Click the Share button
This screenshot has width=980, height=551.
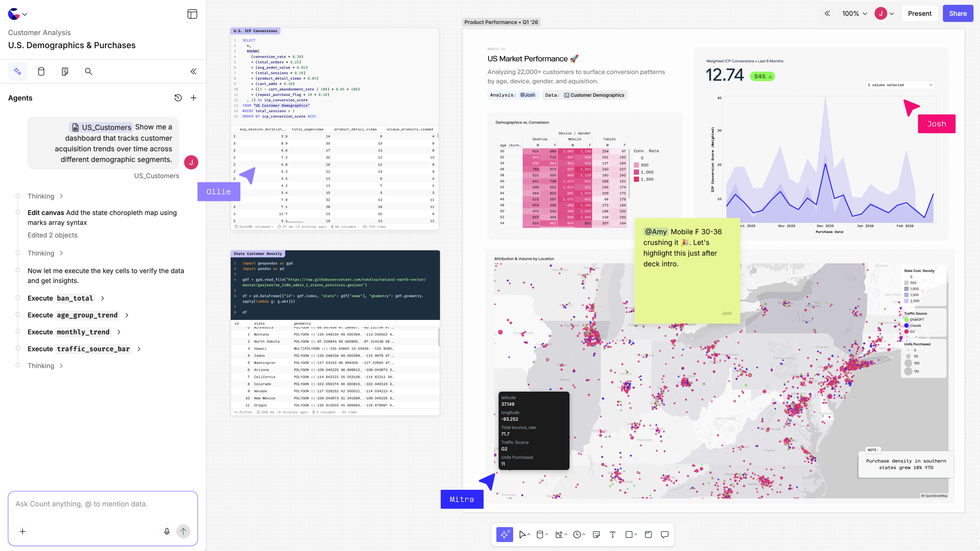958,14
